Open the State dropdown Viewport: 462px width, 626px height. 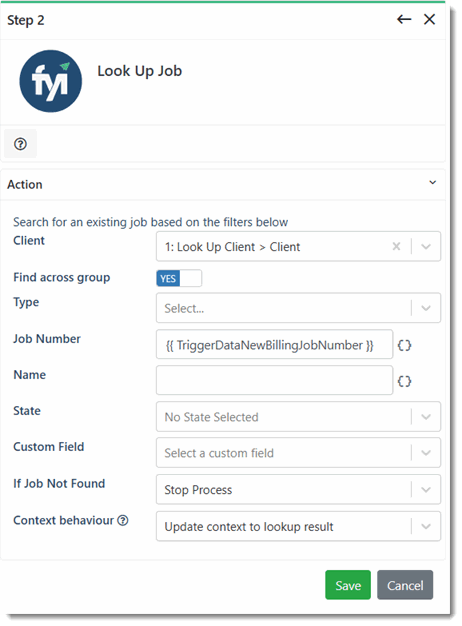(298, 416)
